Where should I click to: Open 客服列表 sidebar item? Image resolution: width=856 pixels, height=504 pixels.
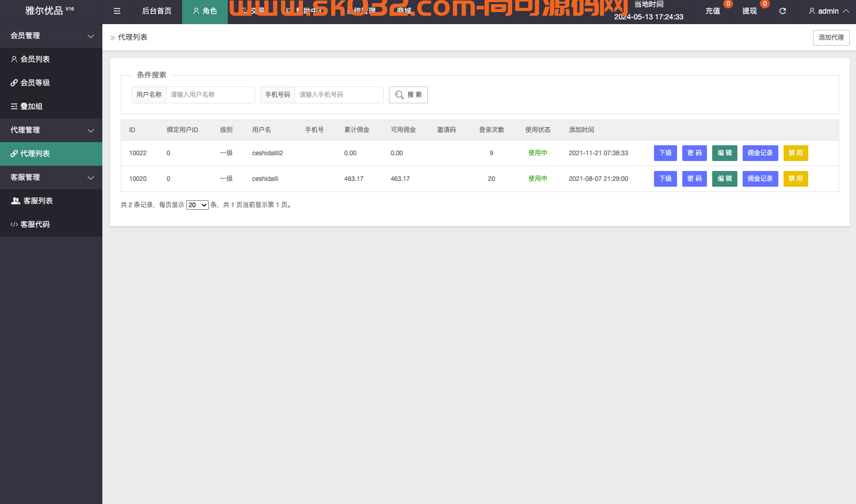[x=51, y=201]
